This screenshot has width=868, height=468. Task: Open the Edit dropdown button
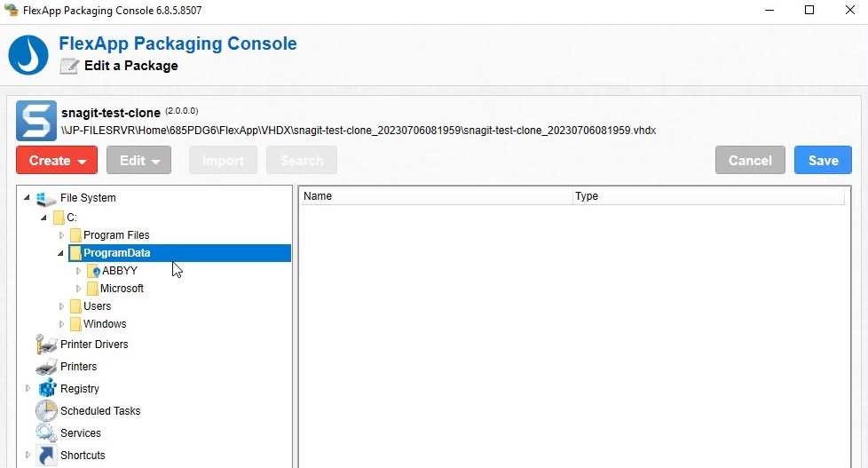tap(139, 160)
